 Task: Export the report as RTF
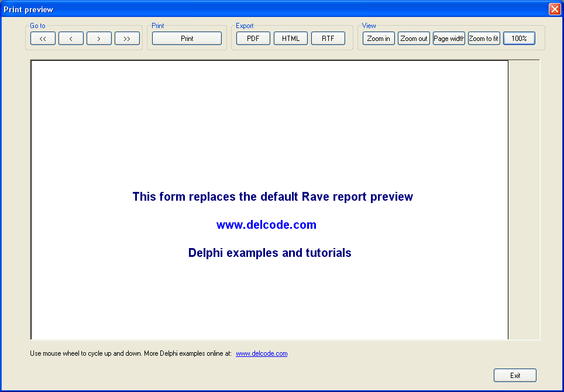click(328, 39)
